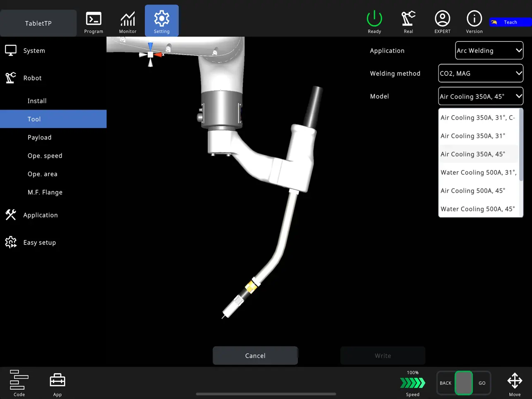Viewport: 532px width, 399px height.
Task: Collapse the Model dropdown
Action: tap(481, 96)
